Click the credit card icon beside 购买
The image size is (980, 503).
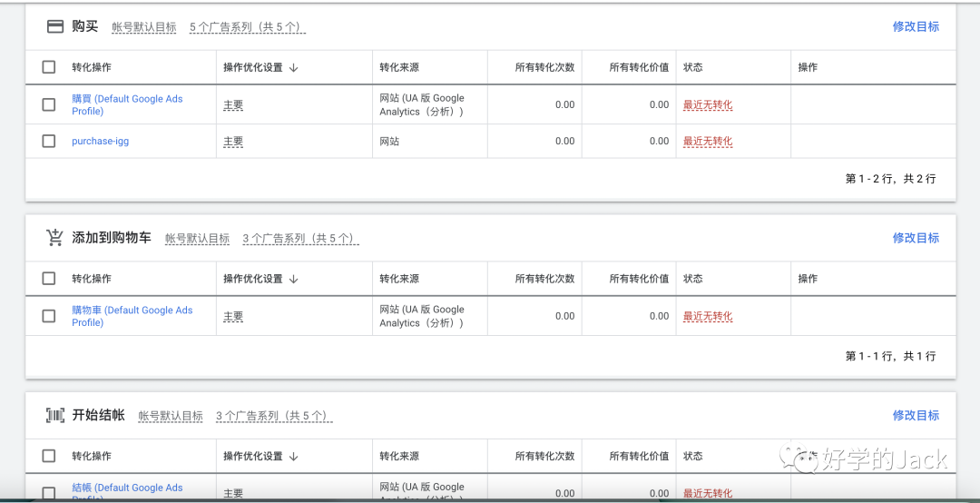54,26
